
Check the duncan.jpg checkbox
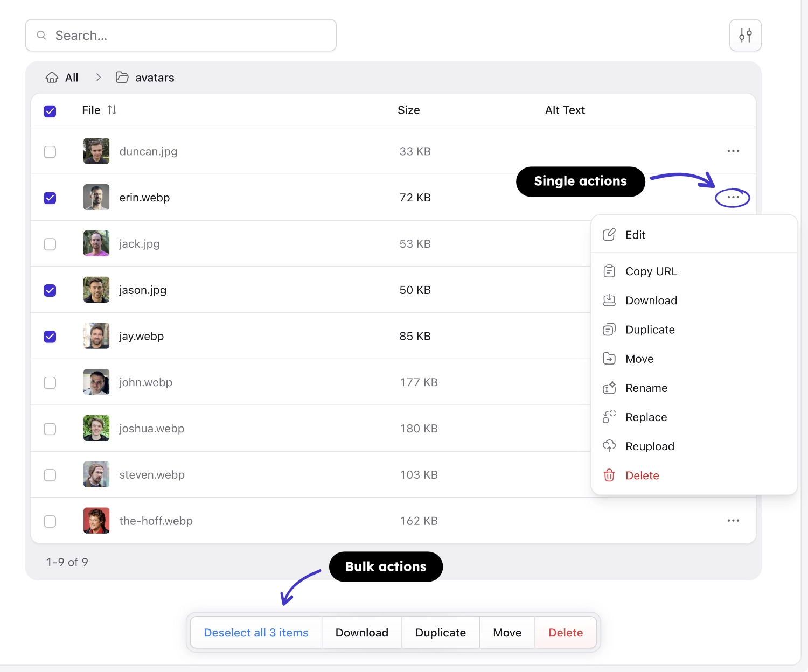[x=50, y=152]
